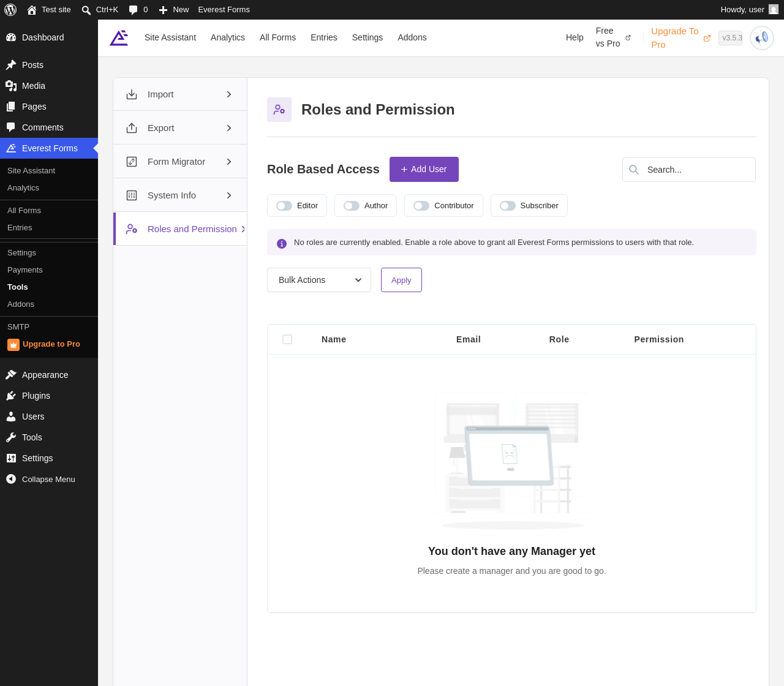784x686 pixels.
Task: Click the New content plus item
Action: click(173, 10)
